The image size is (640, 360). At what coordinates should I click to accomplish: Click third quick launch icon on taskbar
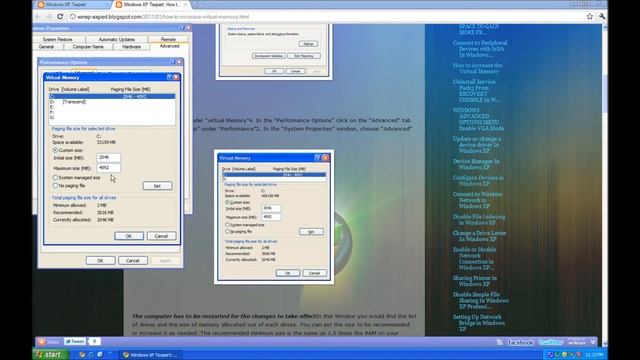tap(100, 355)
